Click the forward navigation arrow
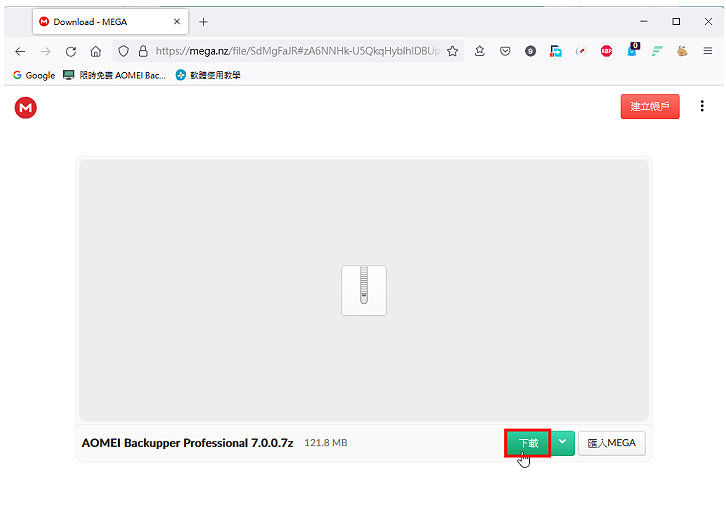726x520 pixels. click(x=45, y=51)
